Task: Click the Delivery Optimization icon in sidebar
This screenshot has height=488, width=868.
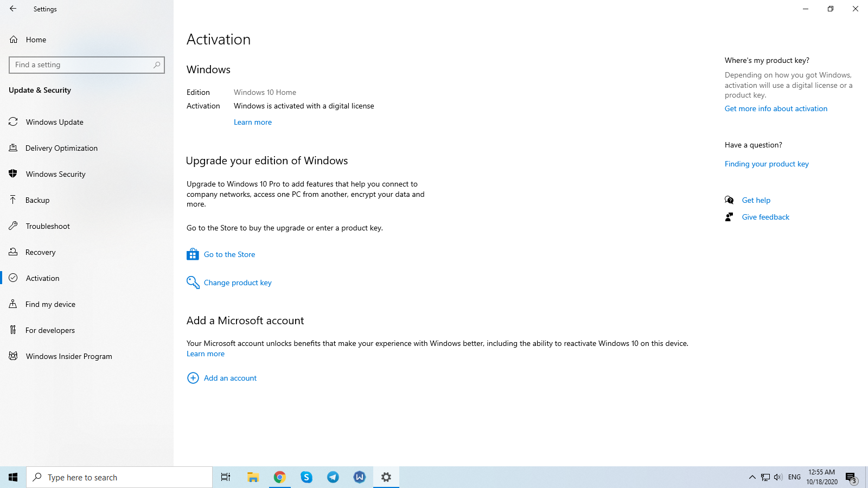Action: point(13,148)
